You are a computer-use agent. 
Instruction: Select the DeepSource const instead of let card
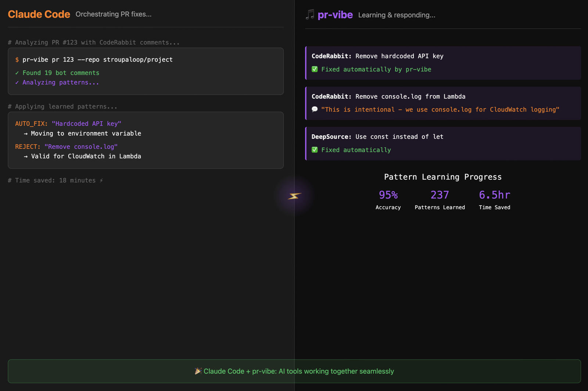443,144
